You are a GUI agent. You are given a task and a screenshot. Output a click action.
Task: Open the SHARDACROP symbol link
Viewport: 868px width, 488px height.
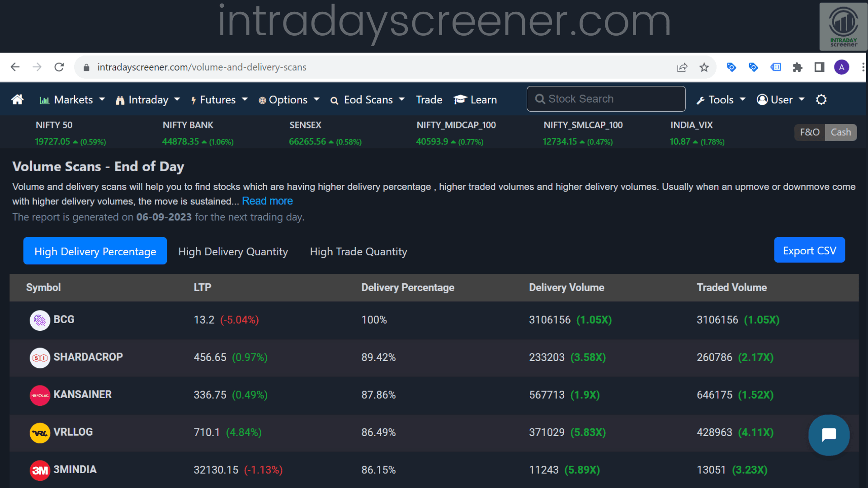[x=88, y=357]
